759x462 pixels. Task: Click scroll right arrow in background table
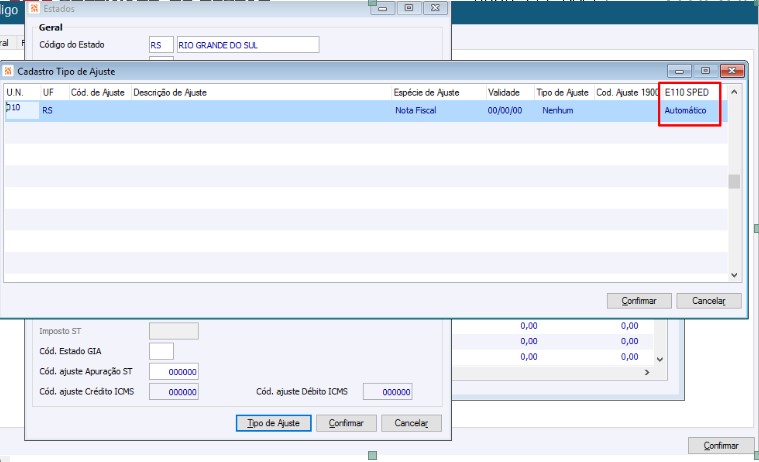point(647,372)
